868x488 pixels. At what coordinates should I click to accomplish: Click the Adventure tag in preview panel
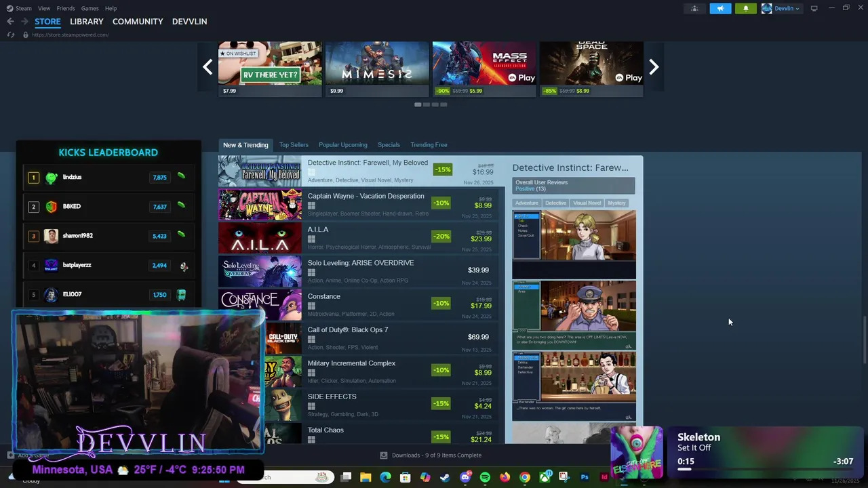[x=526, y=203]
